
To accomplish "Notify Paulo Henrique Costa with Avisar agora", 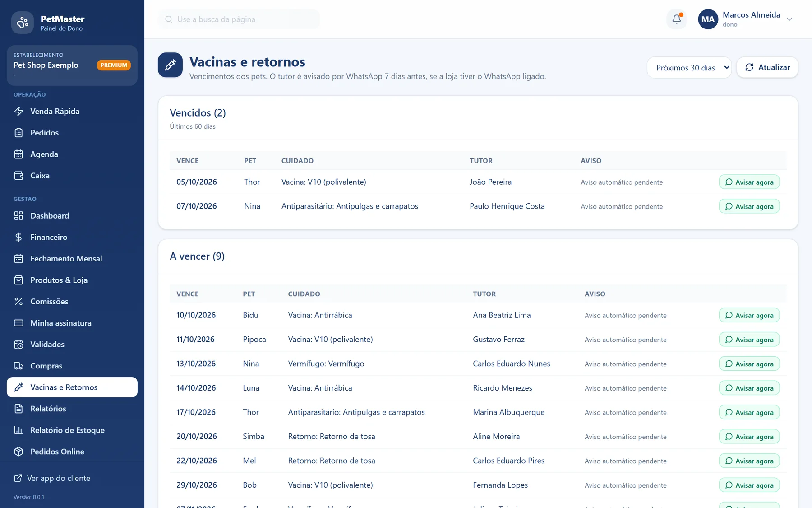I will click(749, 206).
